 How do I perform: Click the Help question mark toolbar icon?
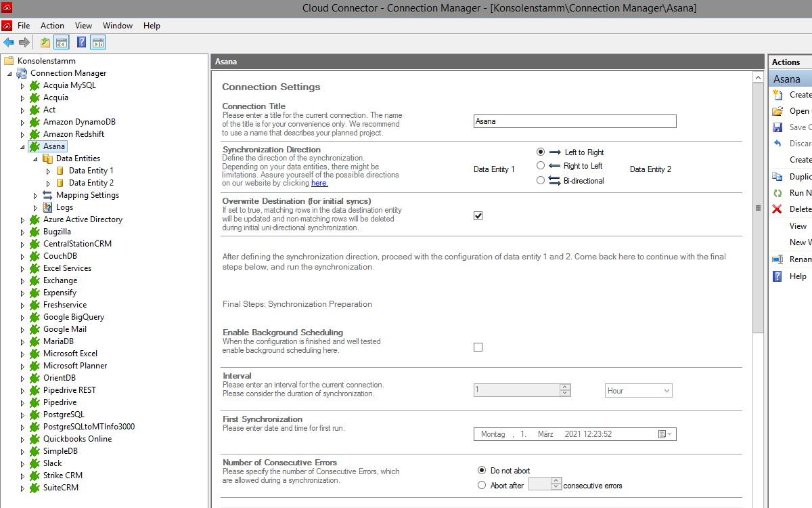point(81,43)
